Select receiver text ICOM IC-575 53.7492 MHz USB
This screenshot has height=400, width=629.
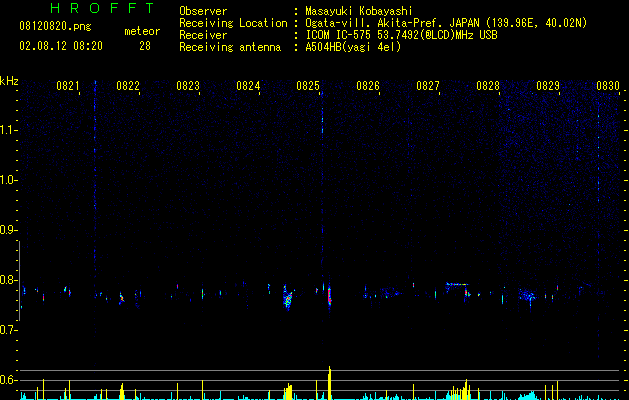401,35
